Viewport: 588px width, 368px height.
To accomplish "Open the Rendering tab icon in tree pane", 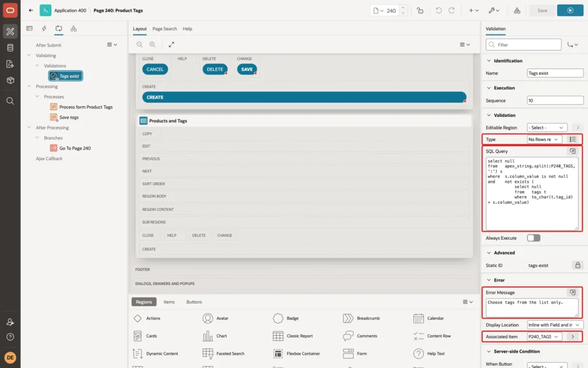I will (30, 29).
